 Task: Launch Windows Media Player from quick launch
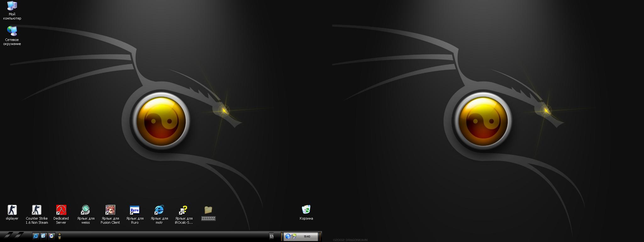tap(52, 236)
